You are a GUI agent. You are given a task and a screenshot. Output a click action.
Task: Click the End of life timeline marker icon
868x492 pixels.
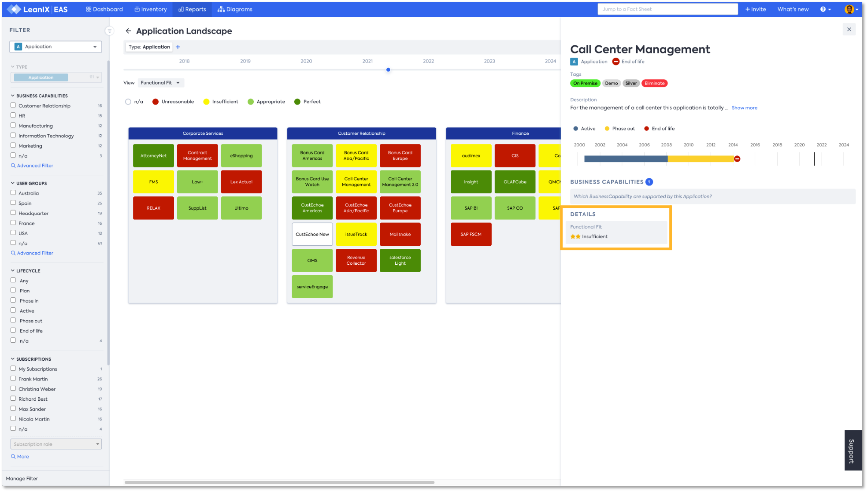point(737,159)
